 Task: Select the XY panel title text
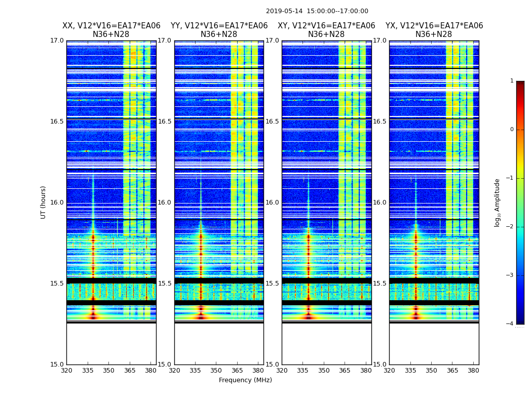pyautogui.click(x=326, y=30)
